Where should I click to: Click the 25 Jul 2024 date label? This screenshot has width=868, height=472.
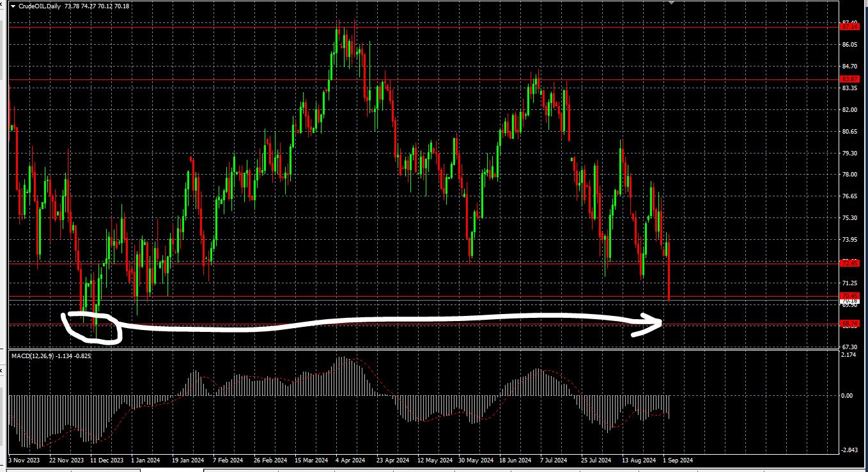click(597, 460)
